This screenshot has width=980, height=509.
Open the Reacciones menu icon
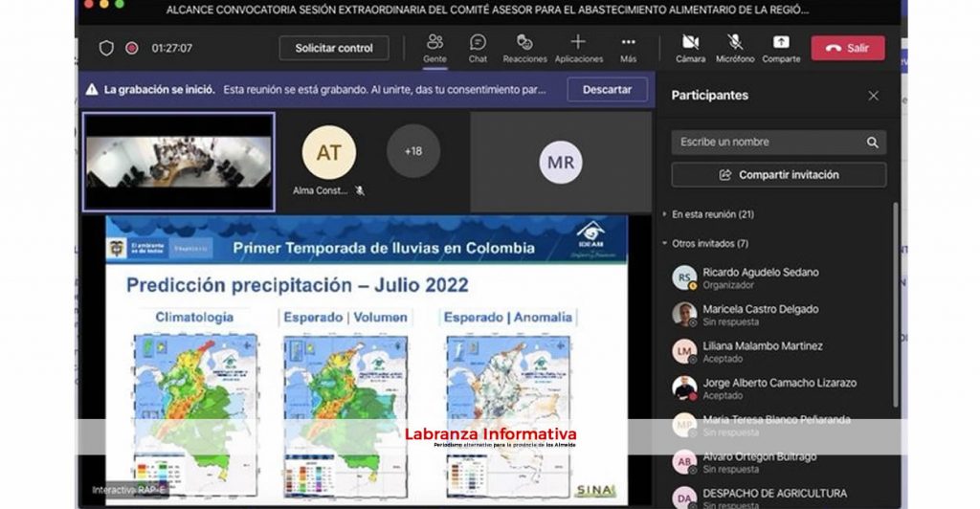524,42
